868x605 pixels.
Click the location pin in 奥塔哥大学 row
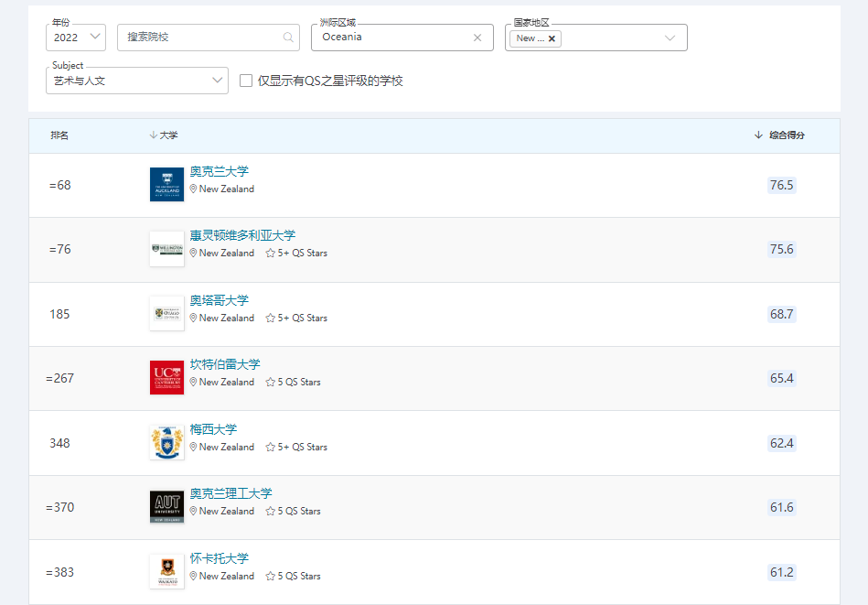193,318
